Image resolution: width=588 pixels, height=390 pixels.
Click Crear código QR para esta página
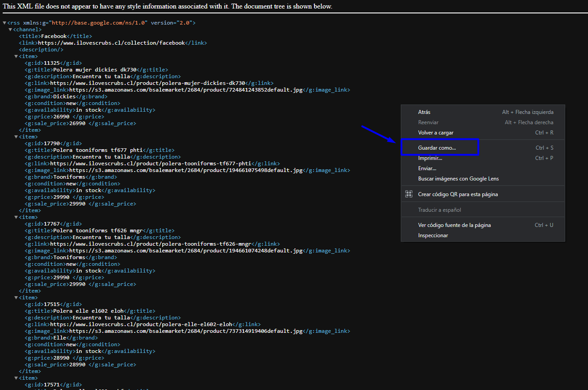pyautogui.click(x=483, y=194)
